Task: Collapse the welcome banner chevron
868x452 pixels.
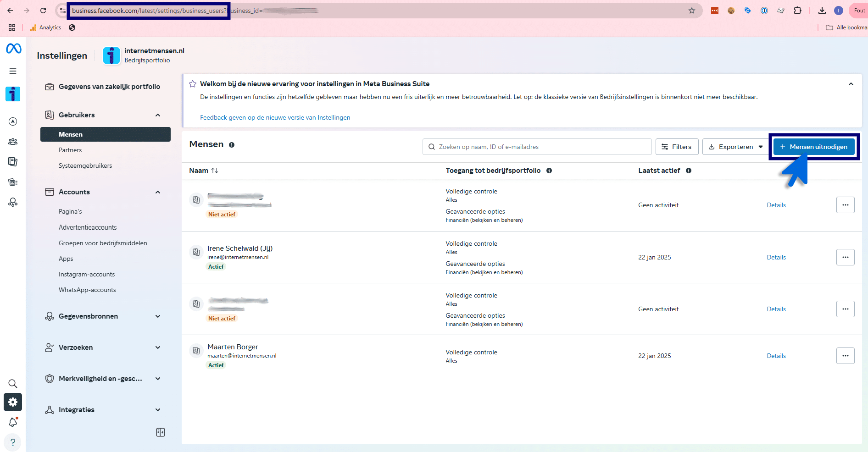Action: 851,84
